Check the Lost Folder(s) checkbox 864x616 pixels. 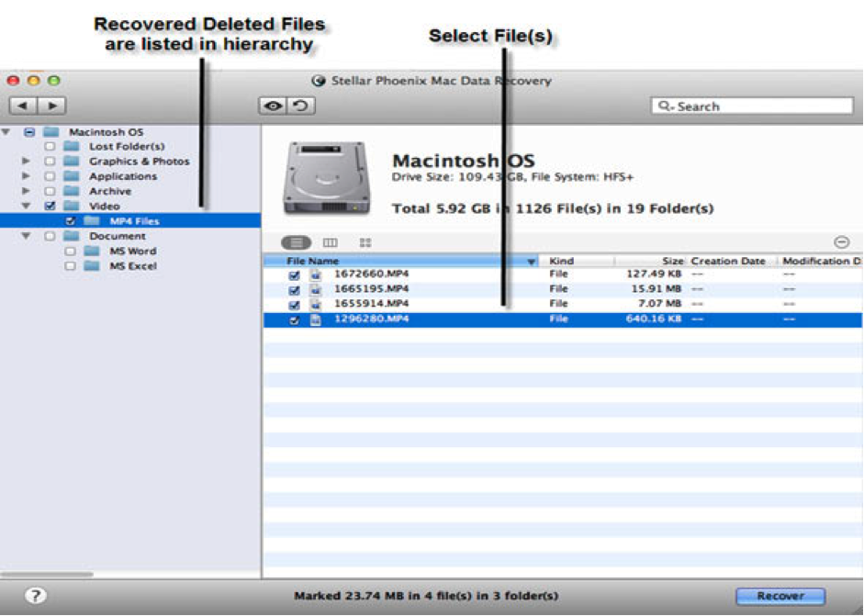(x=50, y=147)
